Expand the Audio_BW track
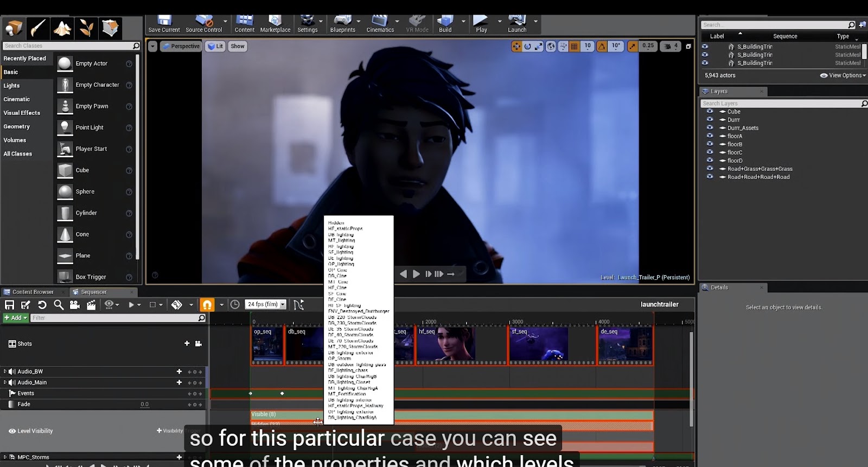 click(x=5, y=372)
